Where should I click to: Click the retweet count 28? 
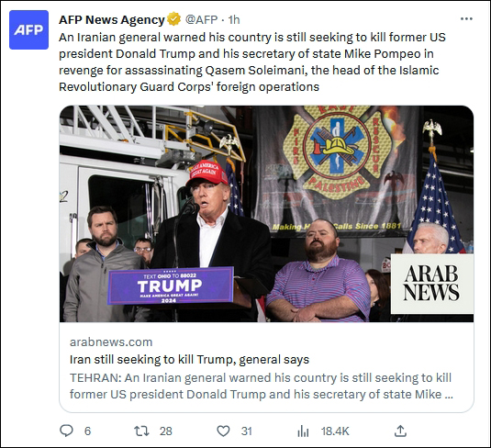tap(165, 431)
